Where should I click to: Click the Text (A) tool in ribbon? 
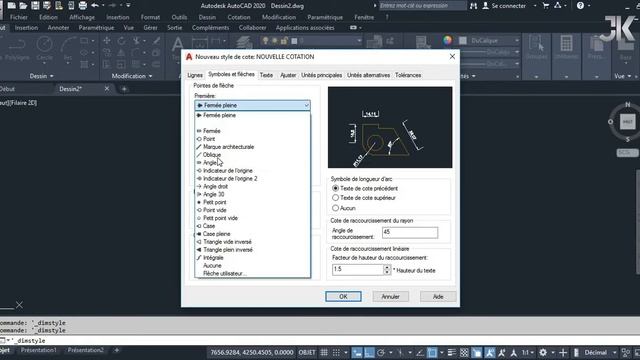click(x=177, y=45)
